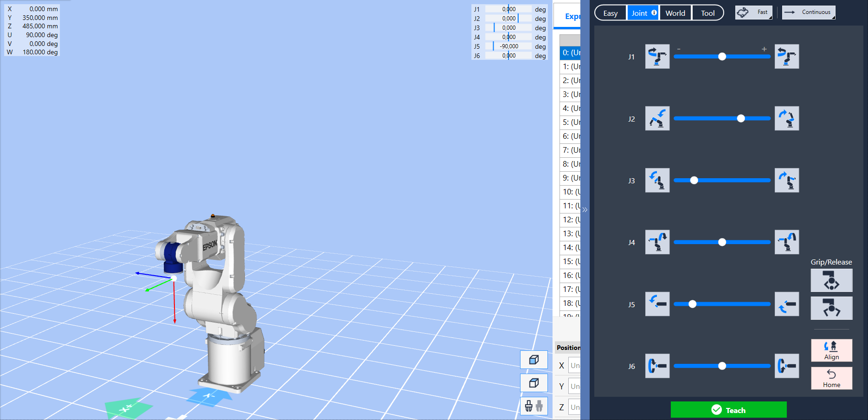Jog J4 positive rotation button
Viewport: 868px width, 420px height.
point(787,242)
